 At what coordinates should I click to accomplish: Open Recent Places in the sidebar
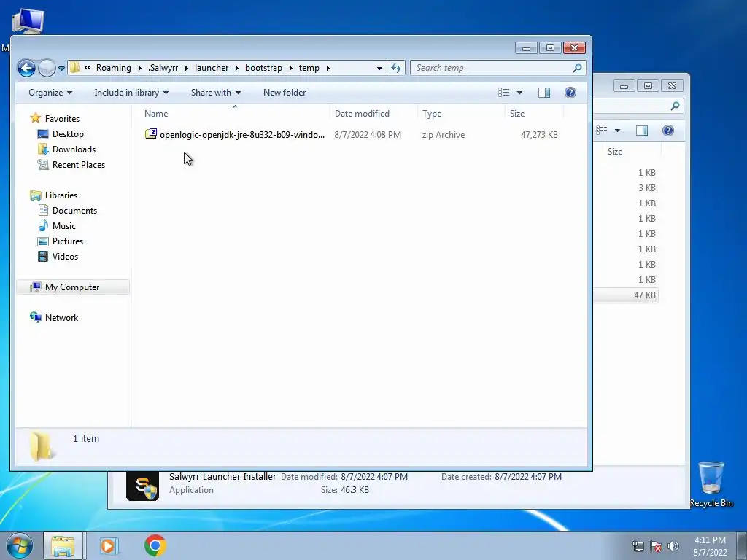point(79,164)
